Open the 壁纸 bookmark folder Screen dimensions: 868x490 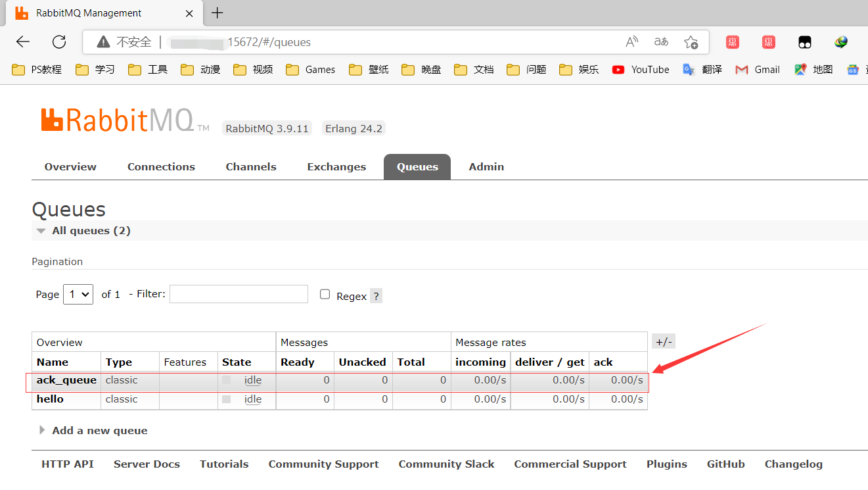369,70
